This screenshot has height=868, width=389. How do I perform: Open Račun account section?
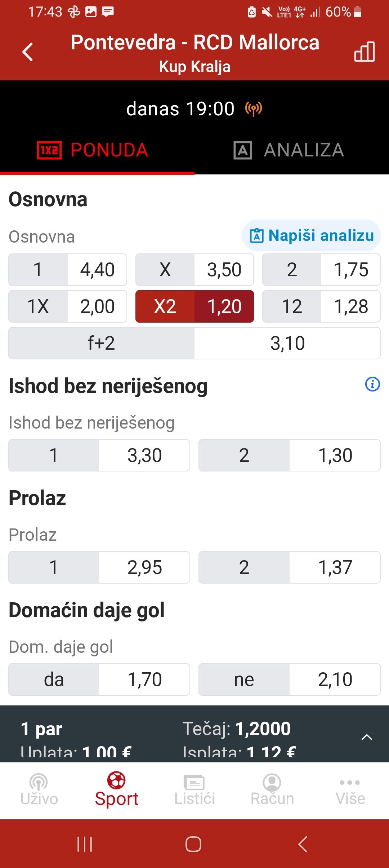[272, 789]
